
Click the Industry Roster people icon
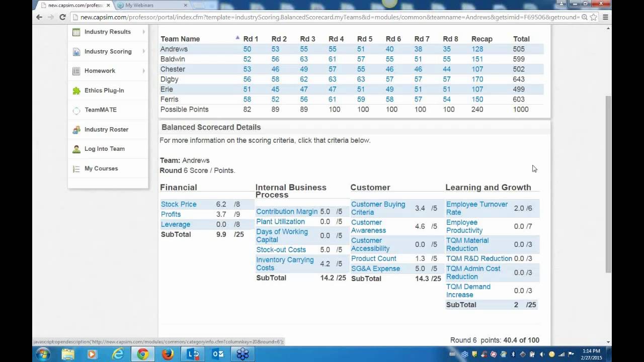point(76,130)
